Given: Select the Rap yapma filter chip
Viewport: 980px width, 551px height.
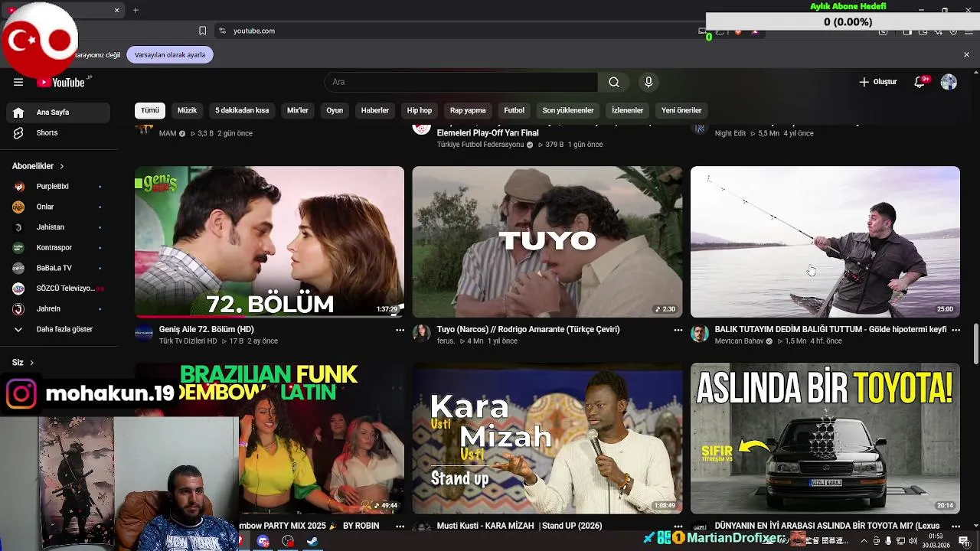Looking at the screenshot, I should pyautogui.click(x=468, y=110).
